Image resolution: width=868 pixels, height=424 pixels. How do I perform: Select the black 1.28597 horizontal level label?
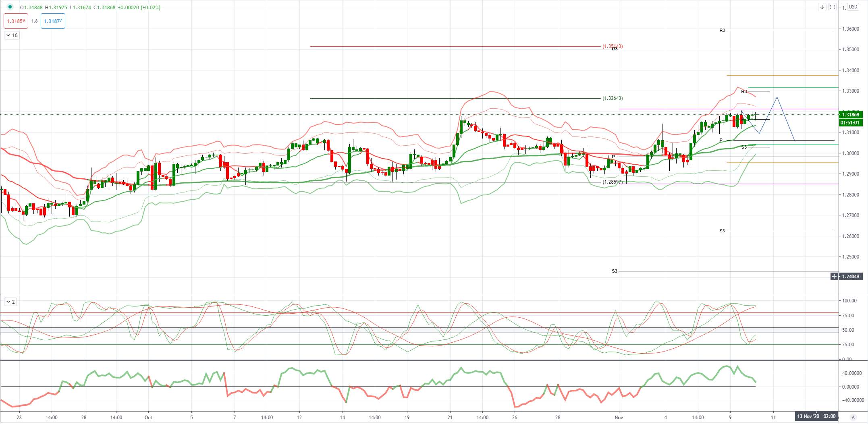[x=613, y=182]
